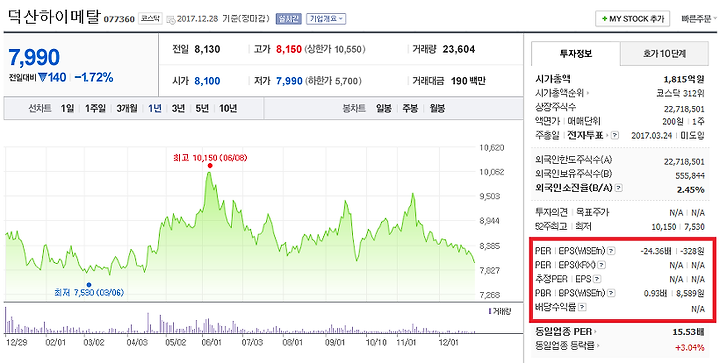Click 외국인소진율 value 2.45%
Image resolution: width=720 pixels, height=363 pixels.
pyautogui.click(x=691, y=190)
